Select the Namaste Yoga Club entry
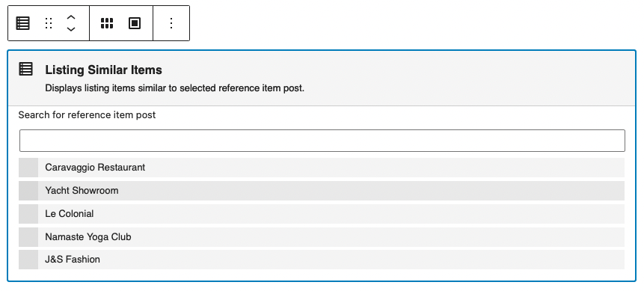The height and width of the screenshot is (291, 644). (322, 237)
